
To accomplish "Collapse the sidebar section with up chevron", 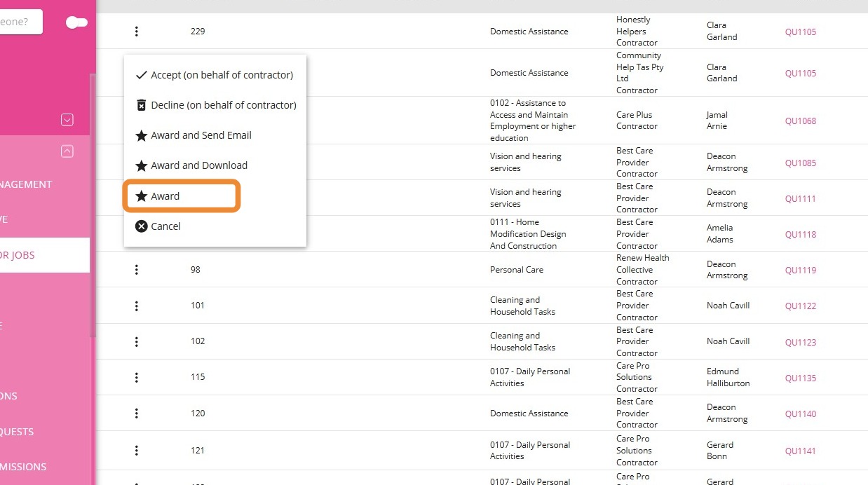I will coord(67,151).
